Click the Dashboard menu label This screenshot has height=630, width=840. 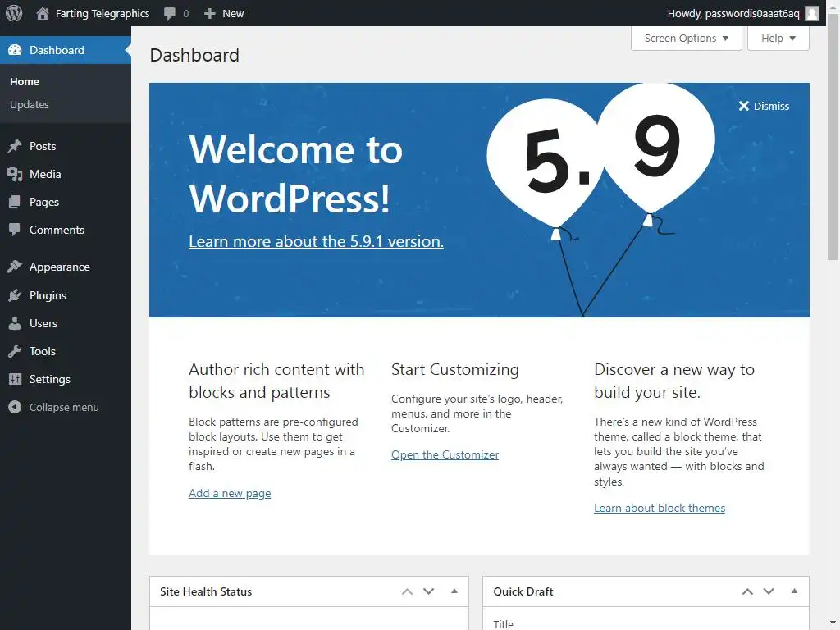coord(57,50)
